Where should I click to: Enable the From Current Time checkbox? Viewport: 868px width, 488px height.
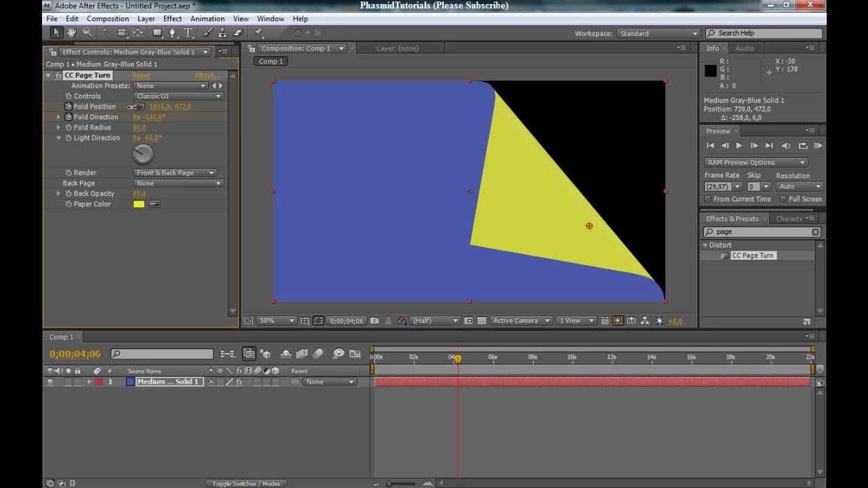coord(708,199)
